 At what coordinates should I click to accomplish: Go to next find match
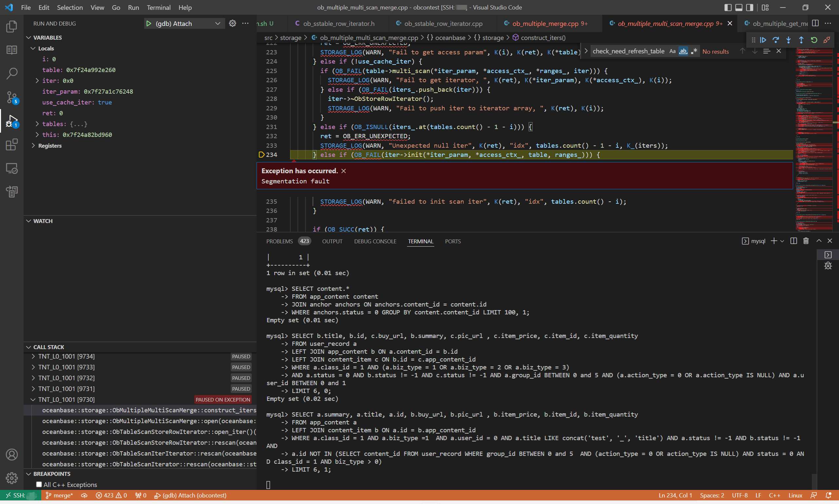754,51
